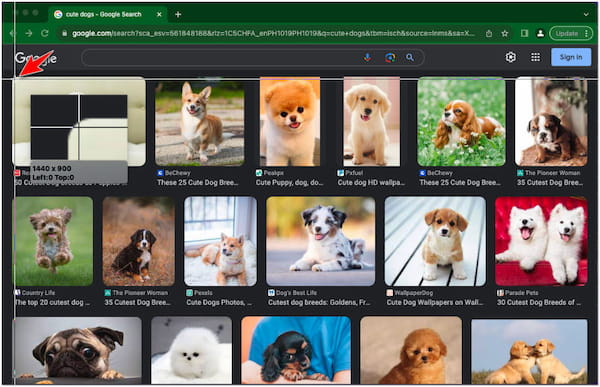Click the WallpaperDog source label
600x387 pixels.
414,293
